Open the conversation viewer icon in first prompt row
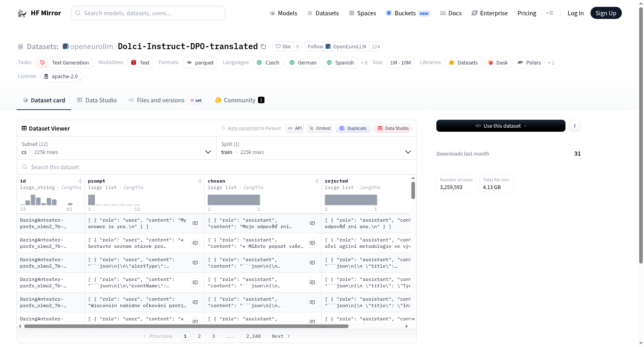The width and height of the screenshot is (644, 347). (x=195, y=223)
